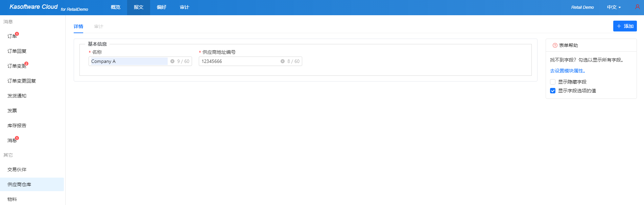This screenshot has width=644, height=205.
Task: Click the Kasoftware Cloud logo
Action: 33,7
